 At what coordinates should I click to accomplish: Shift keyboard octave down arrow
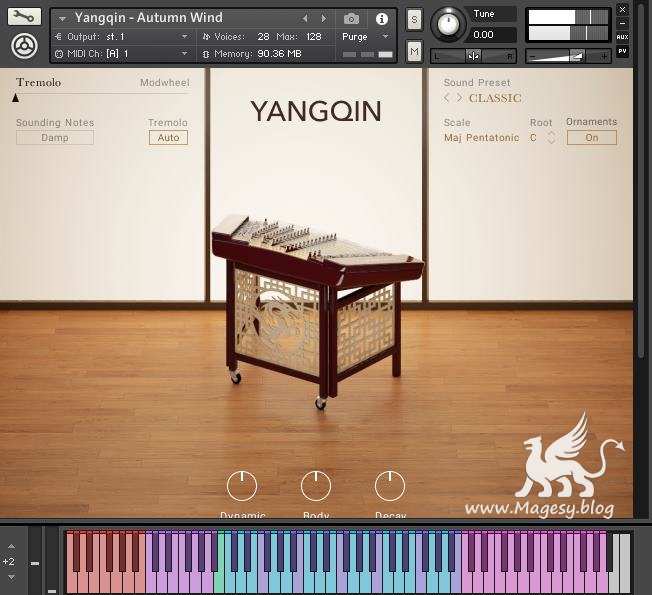coord(11,577)
